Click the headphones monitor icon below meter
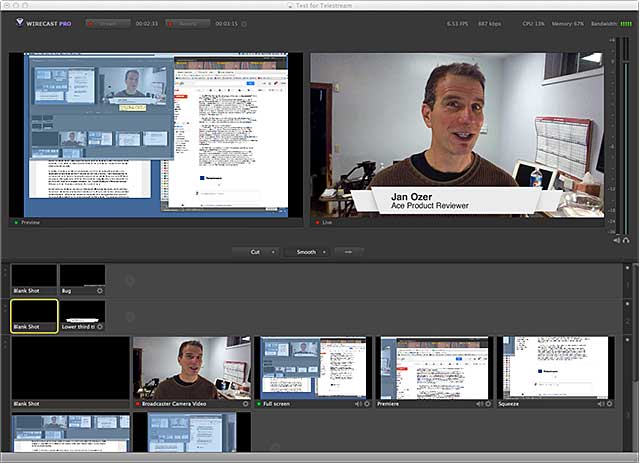The image size is (640, 463). click(626, 240)
